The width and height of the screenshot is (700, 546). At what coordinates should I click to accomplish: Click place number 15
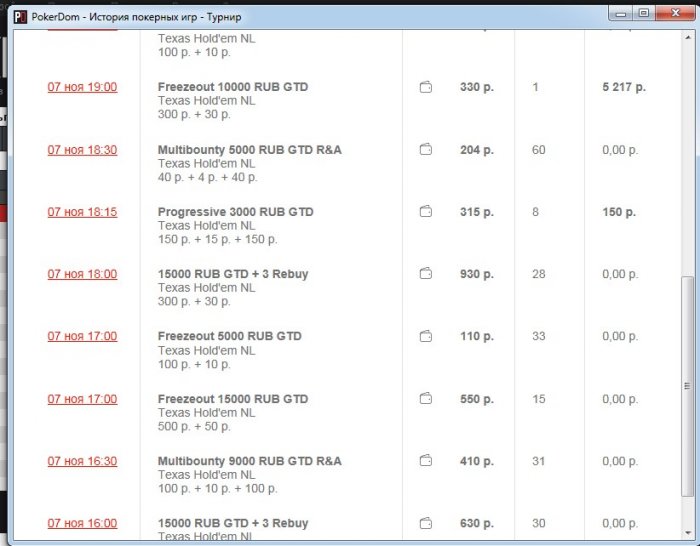click(x=538, y=399)
